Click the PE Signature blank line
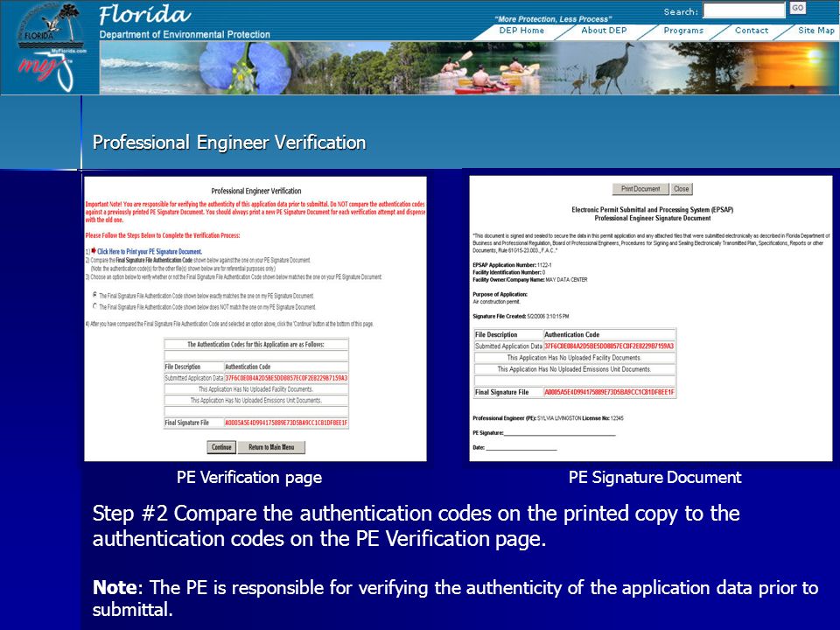The width and height of the screenshot is (840, 630). [559, 433]
